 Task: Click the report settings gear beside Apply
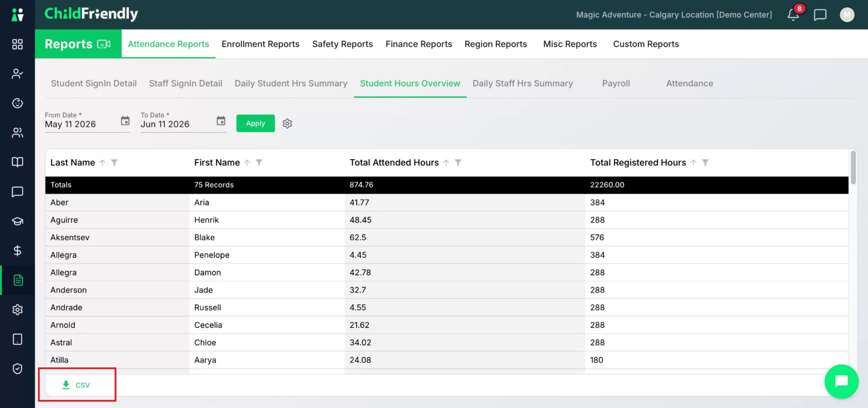pyautogui.click(x=287, y=123)
